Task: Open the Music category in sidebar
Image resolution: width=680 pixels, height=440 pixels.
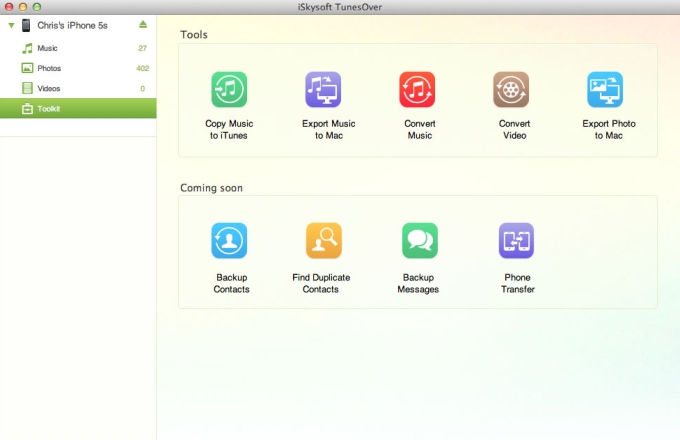Action: tap(78, 48)
